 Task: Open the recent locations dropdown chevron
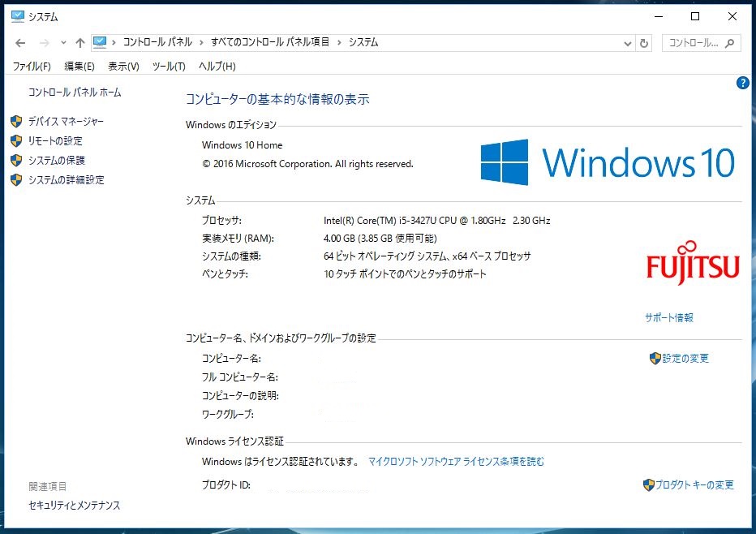[63, 43]
